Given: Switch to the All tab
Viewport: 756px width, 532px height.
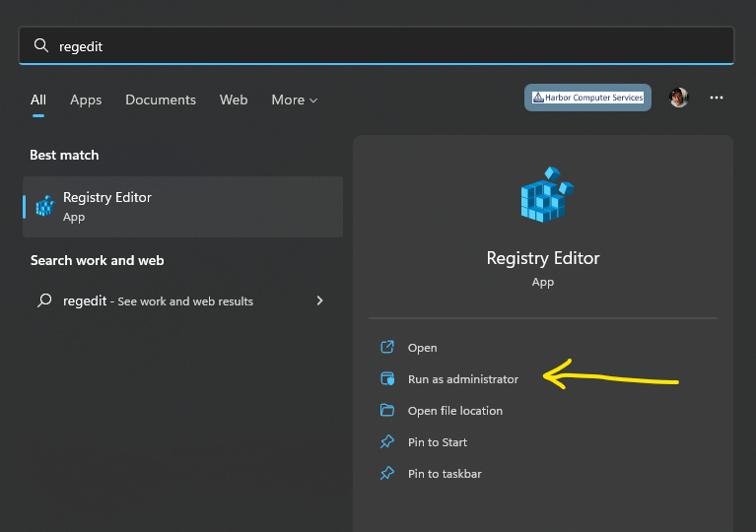Looking at the screenshot, I should [38, 100].
